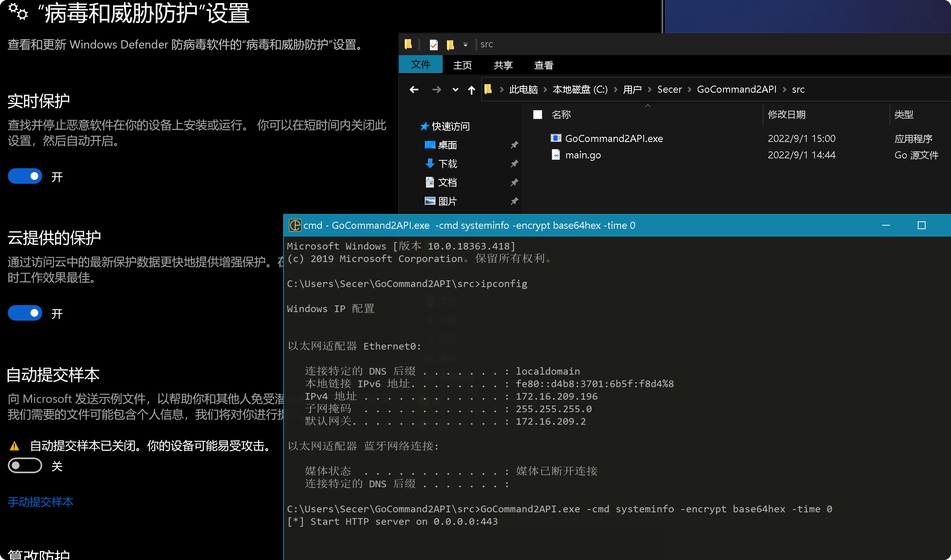The height and width of the screenshot is (560, 951).
Task: Click the 手动提交样本 manual sample submission link
Action: pyautogui.click(x=41, y=502)
